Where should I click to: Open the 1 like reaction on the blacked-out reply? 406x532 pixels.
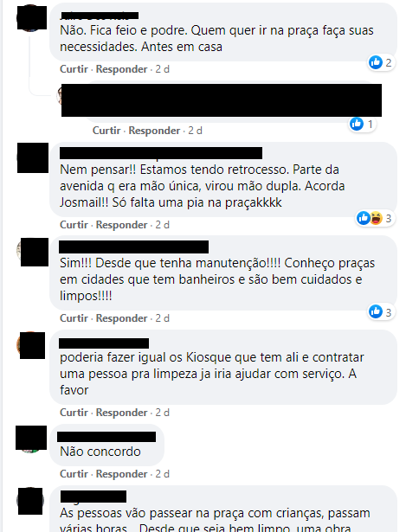(x=362, y=125)
